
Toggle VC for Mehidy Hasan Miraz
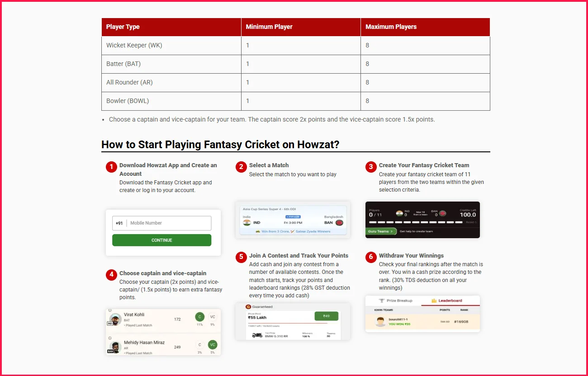213,345
